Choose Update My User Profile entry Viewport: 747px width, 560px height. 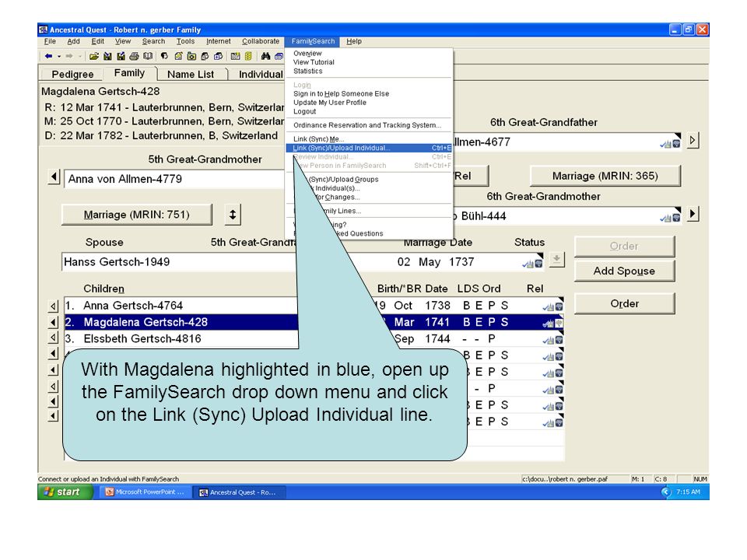pos(330,103)
